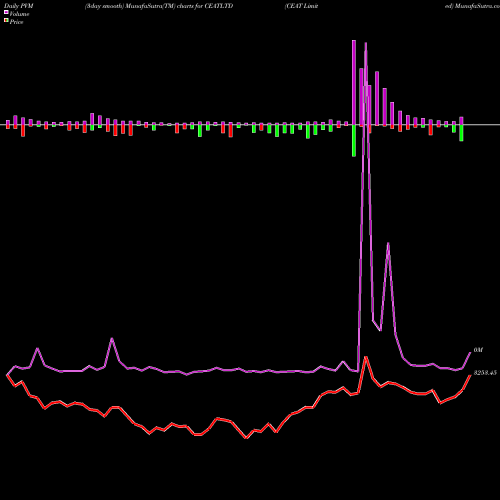Click the 'Daily PVM' chart title text

click(19, 6)
